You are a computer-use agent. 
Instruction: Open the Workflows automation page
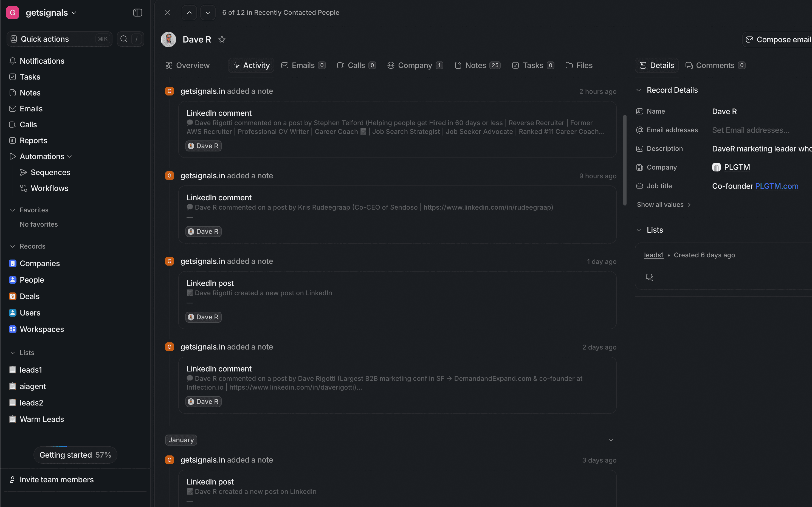coord(49,188)
